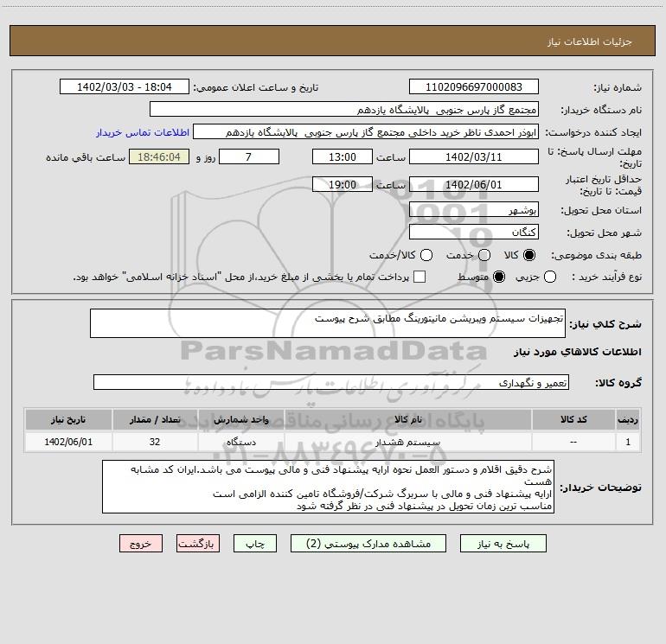Click the نام کالا column header

pyautogui.click(x=408, y=419)
